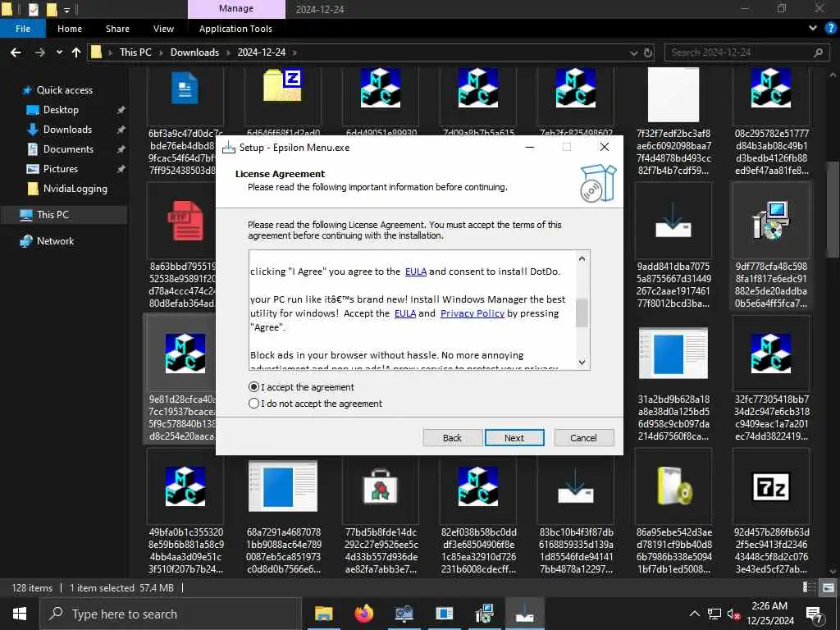Viewport: 840px width, 630px height.
Task: Go forward in Explorer navigation
Action: point(39,52)
